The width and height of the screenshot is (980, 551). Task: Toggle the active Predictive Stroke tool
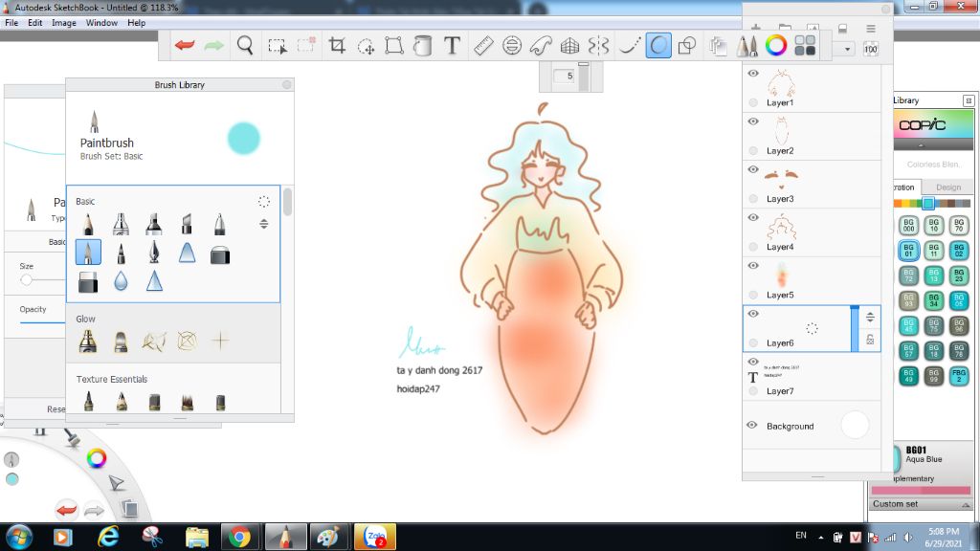(658, 46)
